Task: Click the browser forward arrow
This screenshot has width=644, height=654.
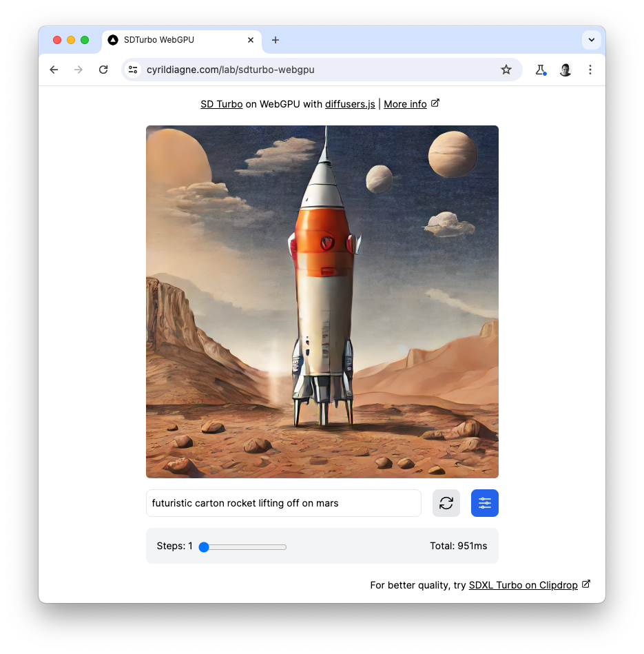Action: tap(79, 70)
